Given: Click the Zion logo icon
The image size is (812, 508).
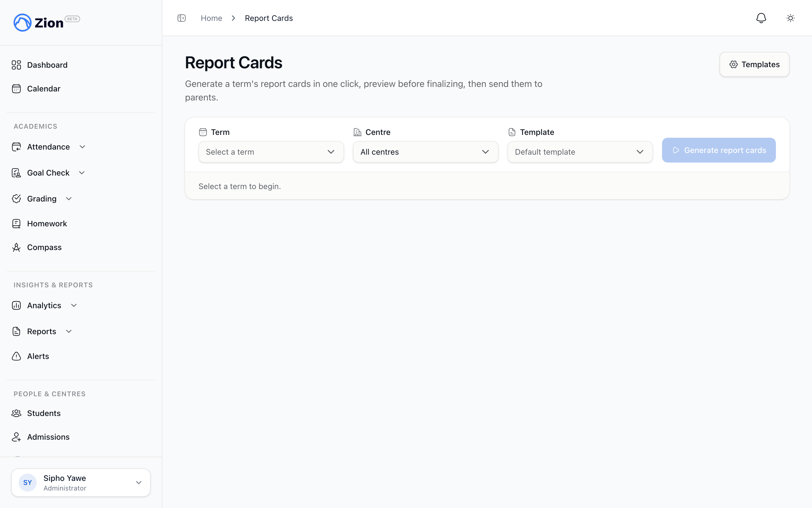Looking at the screenshot, I should (x=23, y=23).
